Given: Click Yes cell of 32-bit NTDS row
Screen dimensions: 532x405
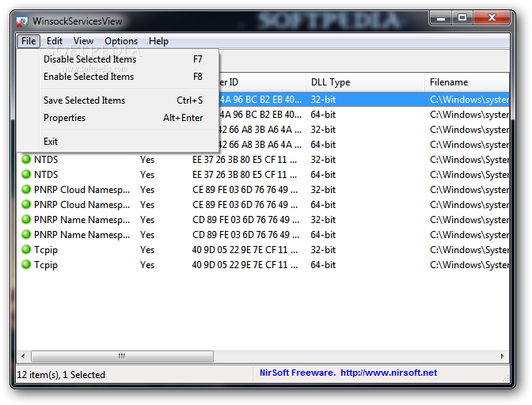Looking at the screenshot, I should tap(147, 159).
